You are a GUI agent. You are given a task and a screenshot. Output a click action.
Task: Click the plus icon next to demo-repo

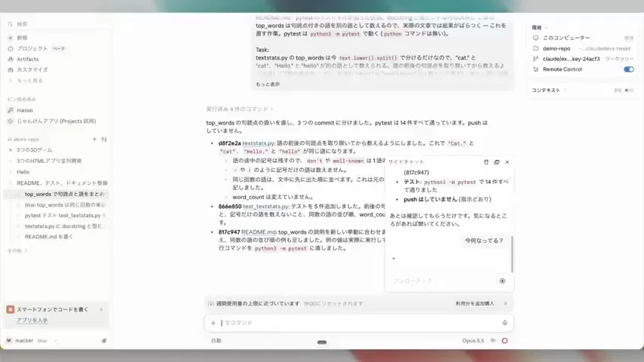click(x=94, y=140)
